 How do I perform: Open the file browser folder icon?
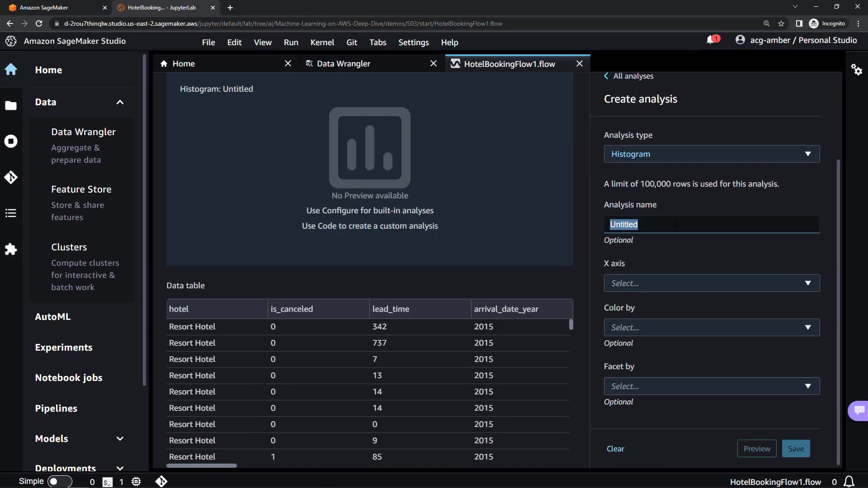(x=11, y=105)
